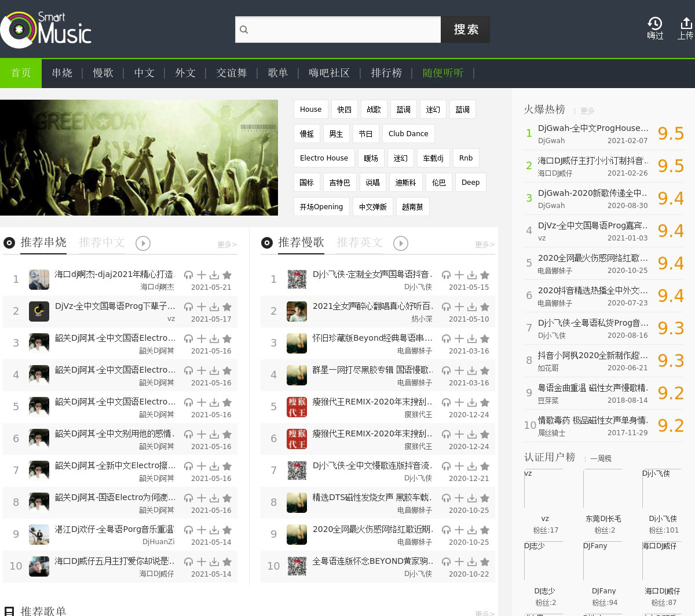Viewport: 695px width, 616px height.
Task: Listen to 海口dj啊杰-djaj2021 via headphone icon
Action: pos(188,275)
